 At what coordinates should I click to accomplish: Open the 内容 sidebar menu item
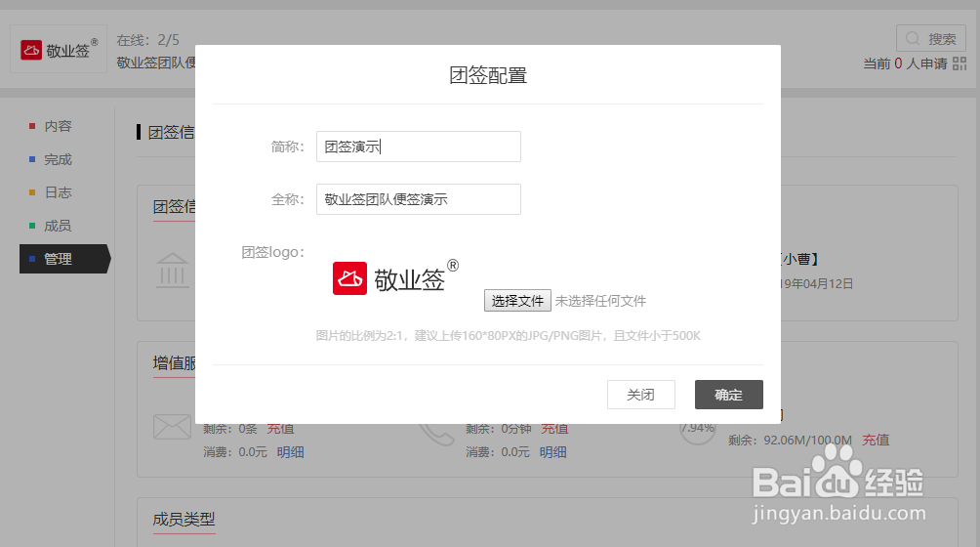click(x=58, y=126)
